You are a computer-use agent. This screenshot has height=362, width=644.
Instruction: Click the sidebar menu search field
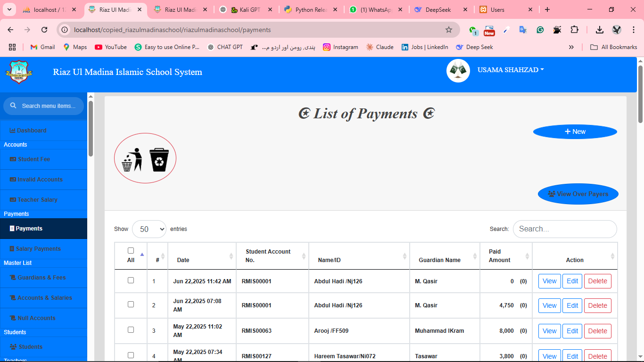43,106
